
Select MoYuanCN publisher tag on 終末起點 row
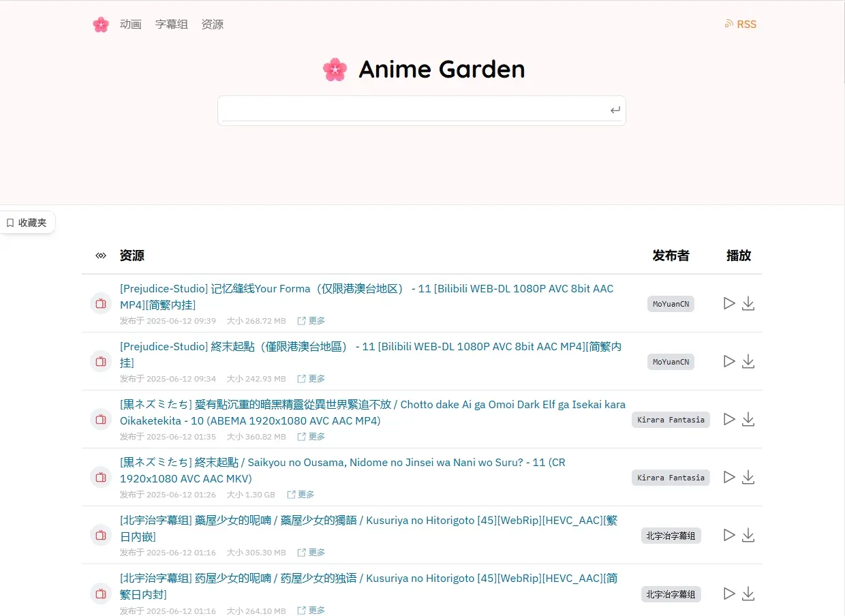[671, 362]
